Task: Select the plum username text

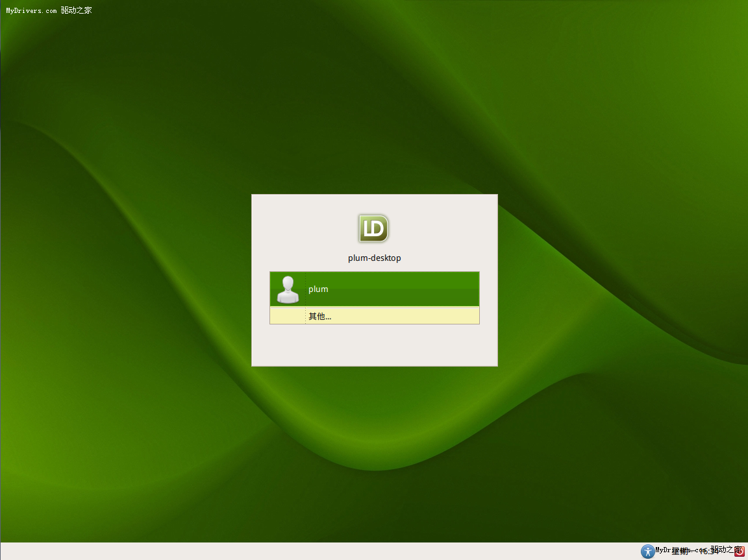Action: coord(318,289)
